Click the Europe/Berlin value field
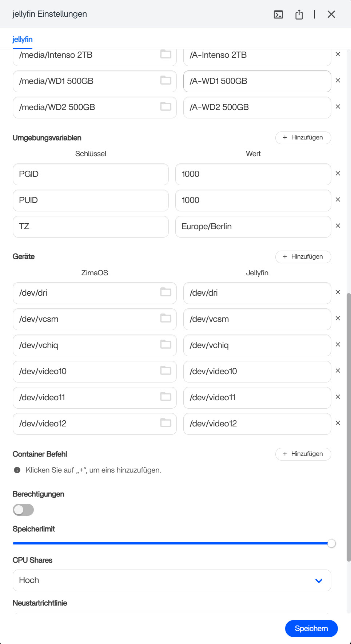 click(253, 227)
